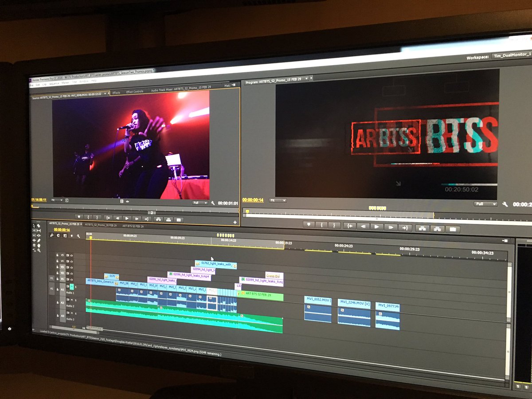The height and width of the screenshot is (399, 532).
Task: Click Extract button in Program monitor
Action: [438, 229]
